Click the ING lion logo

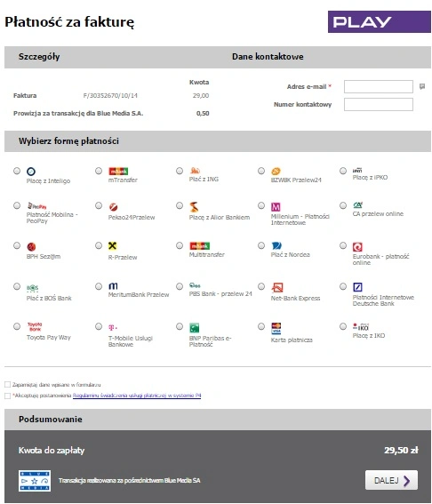[195, 171]
